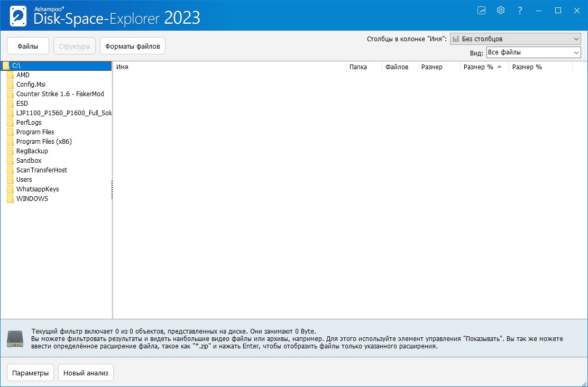This screenshot has width=588, height=387.
Task: Select the Config.Msi folder
Action: [31, 85]
